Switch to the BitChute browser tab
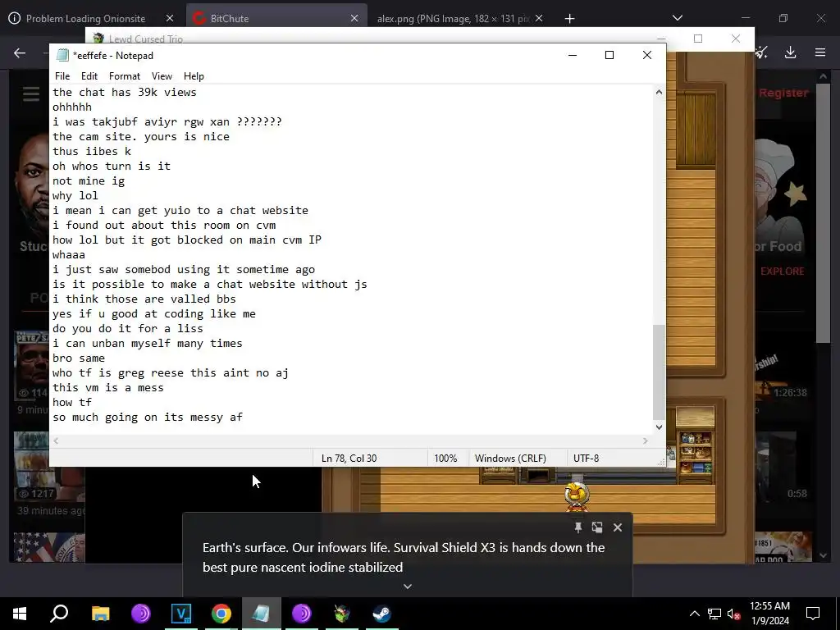Screen dimensions: 840x630 (x=276, y=18)
